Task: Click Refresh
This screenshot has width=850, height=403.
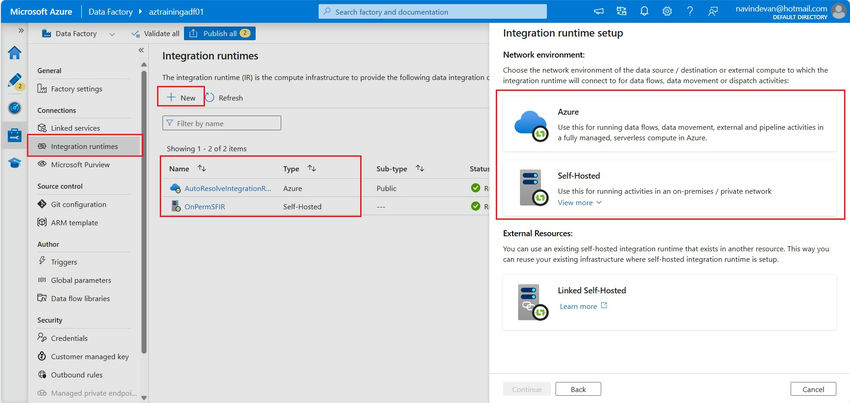Action: coord(224,98)
